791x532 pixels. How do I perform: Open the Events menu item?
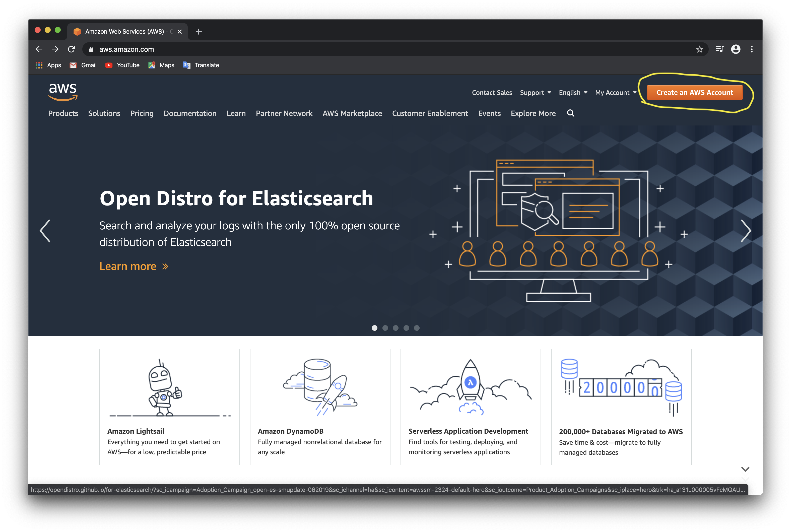click(x=489, y=113)
